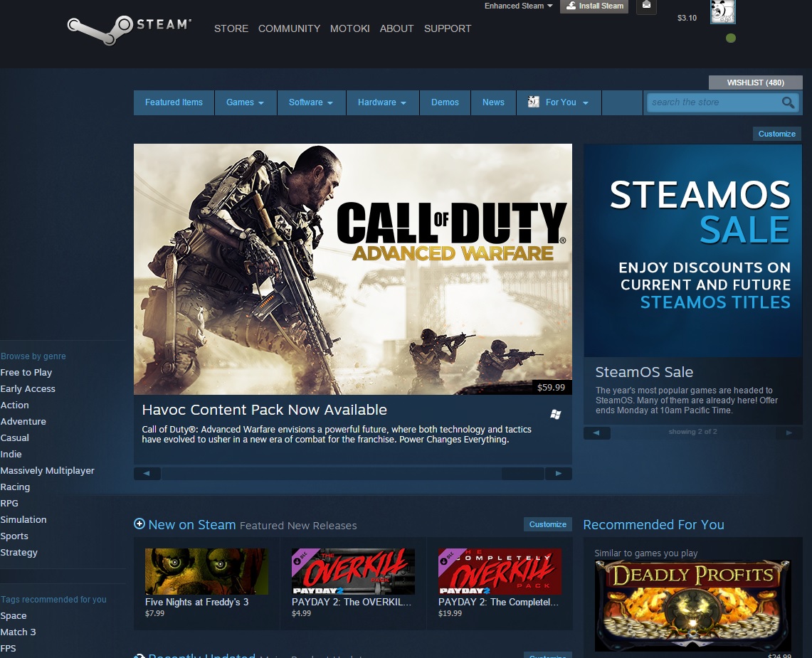
Task: Click the For You avatar icon
Action: pos(534,102)
